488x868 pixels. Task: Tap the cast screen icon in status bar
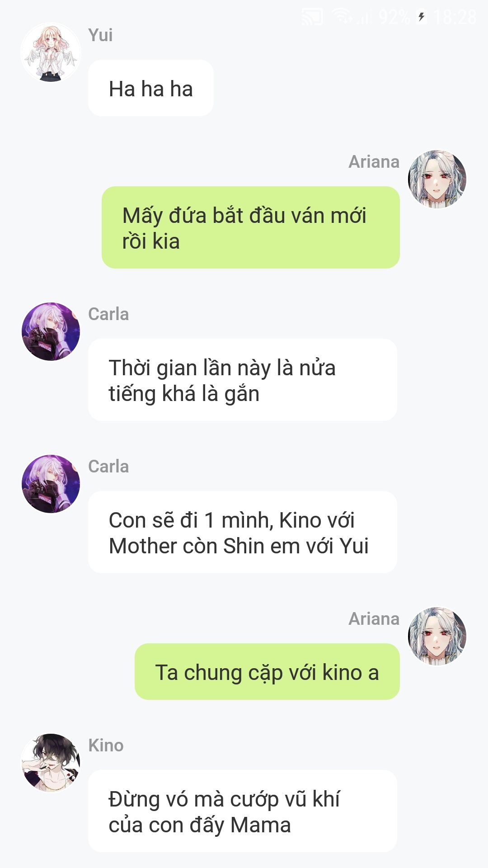point(312,17)
